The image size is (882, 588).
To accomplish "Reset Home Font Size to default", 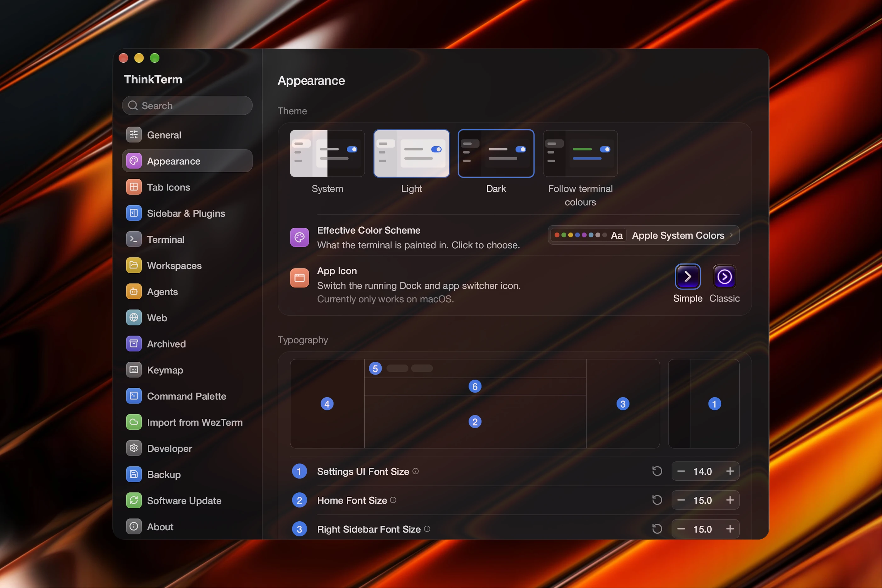I will coord(657,500).
